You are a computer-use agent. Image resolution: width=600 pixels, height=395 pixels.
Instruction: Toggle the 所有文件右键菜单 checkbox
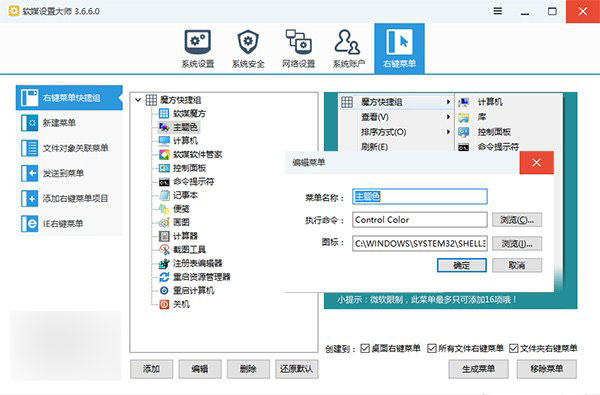point(432,348)
